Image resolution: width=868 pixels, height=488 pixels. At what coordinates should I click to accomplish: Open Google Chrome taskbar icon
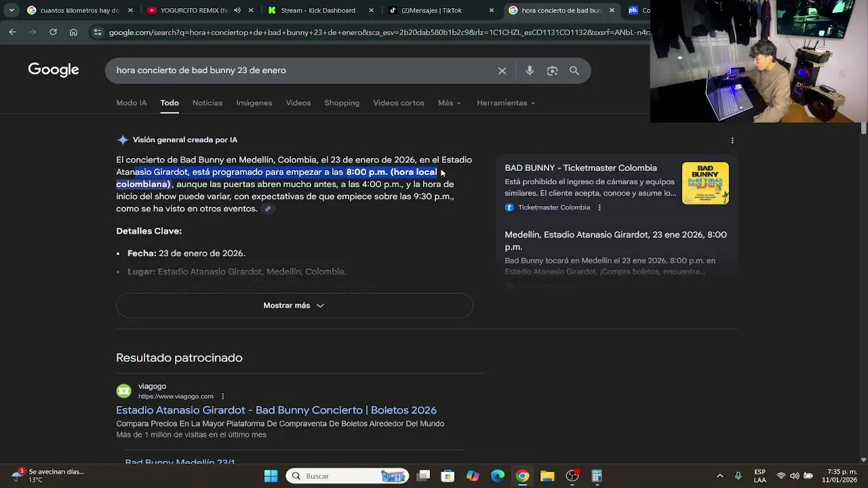[522, 476]
